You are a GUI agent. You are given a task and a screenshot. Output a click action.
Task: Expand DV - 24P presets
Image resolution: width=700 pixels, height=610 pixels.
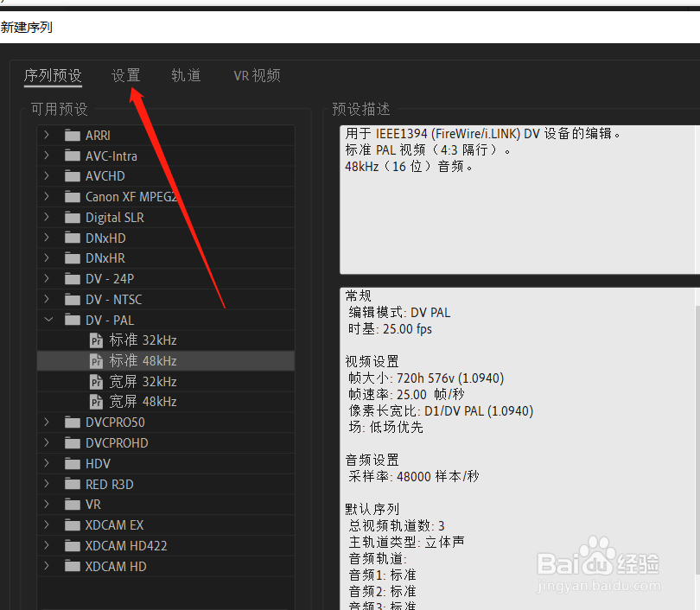[x=47, y=278]
